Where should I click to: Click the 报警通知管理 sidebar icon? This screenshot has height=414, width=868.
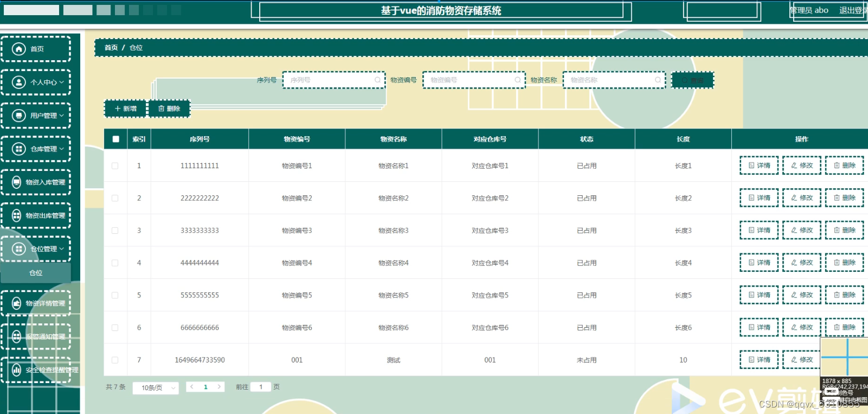pyautogui.click(x=17, y=336)
